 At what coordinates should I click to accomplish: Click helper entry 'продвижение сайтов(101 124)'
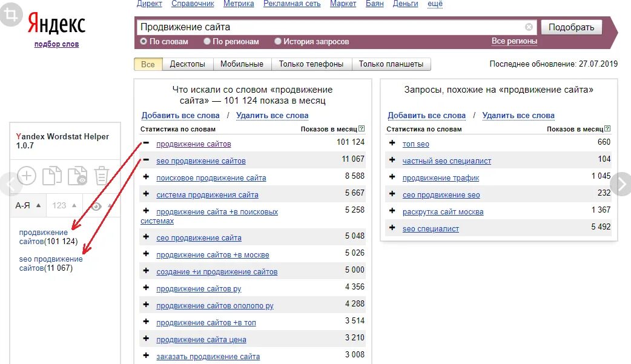(x=48, y=237)
